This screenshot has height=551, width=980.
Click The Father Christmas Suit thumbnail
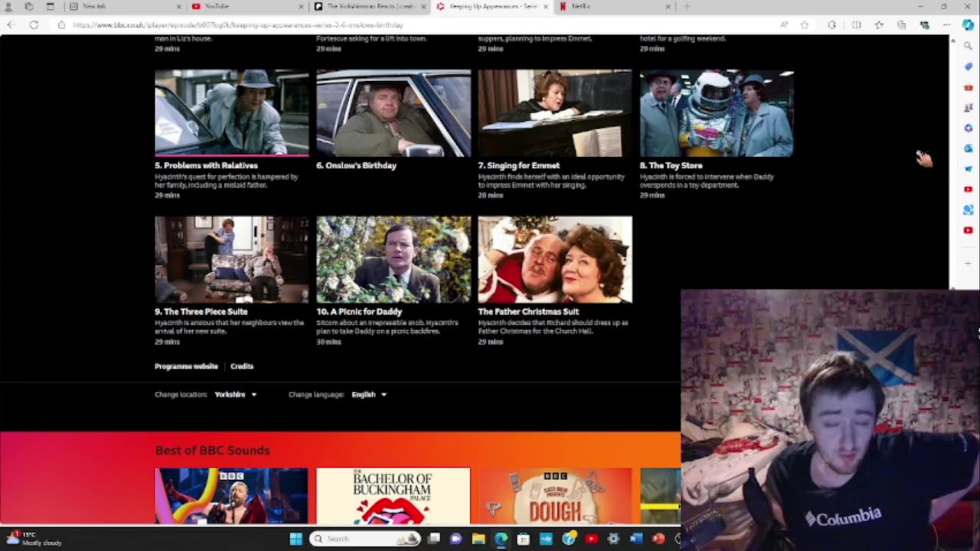555,259
